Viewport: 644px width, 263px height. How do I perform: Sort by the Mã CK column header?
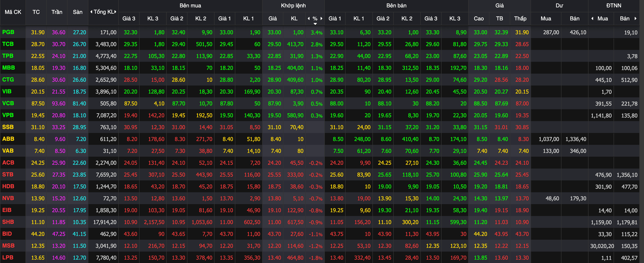pos(13,12)
